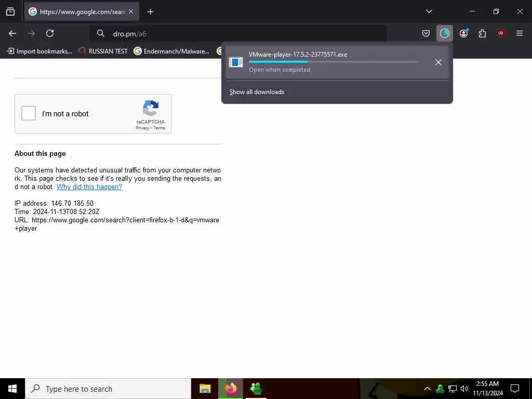
Task: Click the About this page heading
Action: 40,154
